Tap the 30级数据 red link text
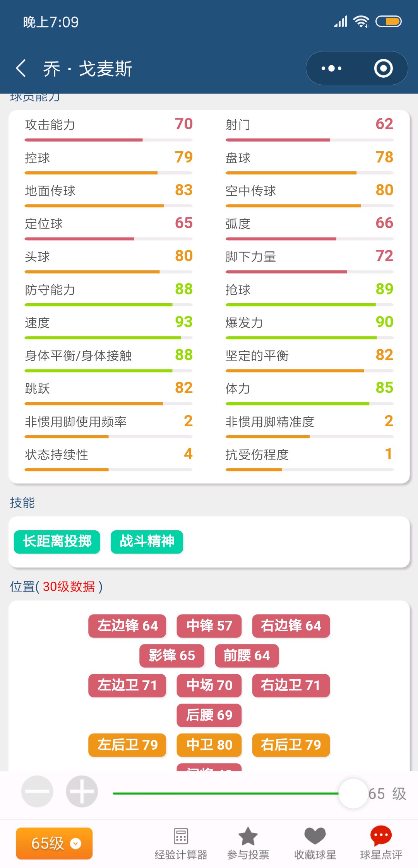Screen dimensions: 418x868 pyautogui.click(x=69, y=587)
